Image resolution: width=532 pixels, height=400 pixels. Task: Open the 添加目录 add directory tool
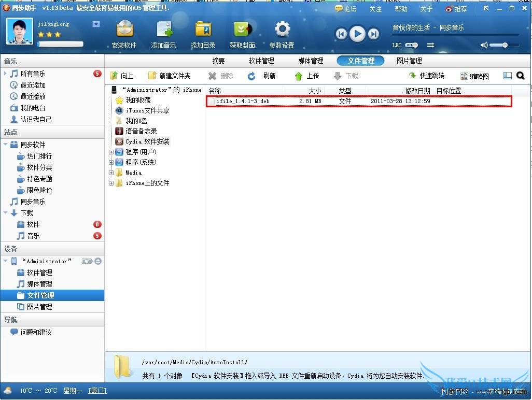203,34
